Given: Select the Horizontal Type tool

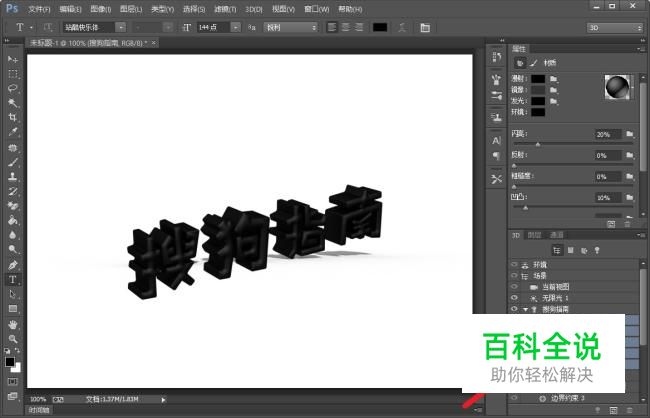Looking at the screenshot, I should tap(13, 279).
